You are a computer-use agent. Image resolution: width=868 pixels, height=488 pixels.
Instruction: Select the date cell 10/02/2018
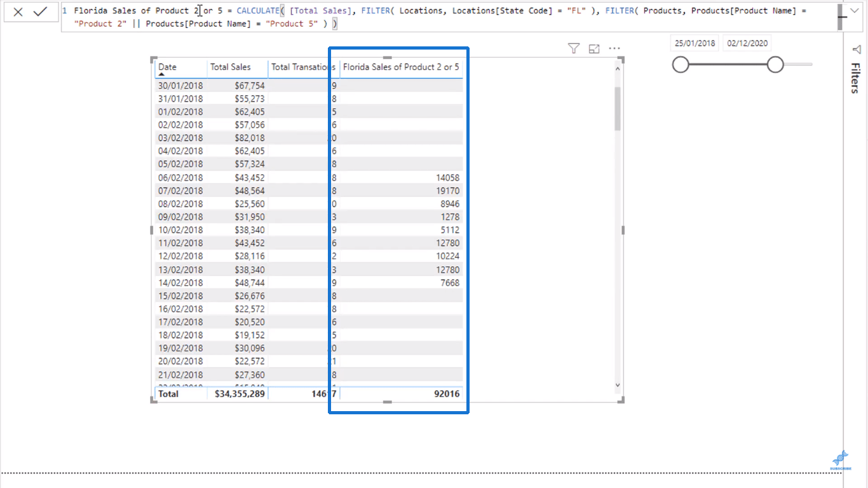[x=180, y=230]
